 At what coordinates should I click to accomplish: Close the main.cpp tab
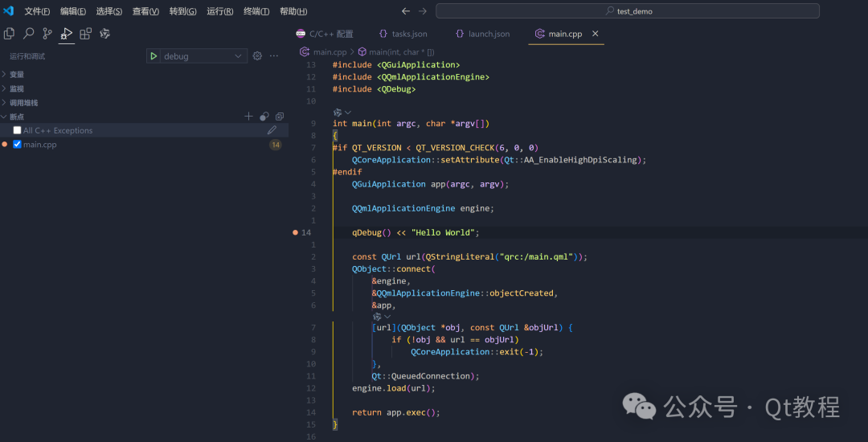(x=595, y=34)
